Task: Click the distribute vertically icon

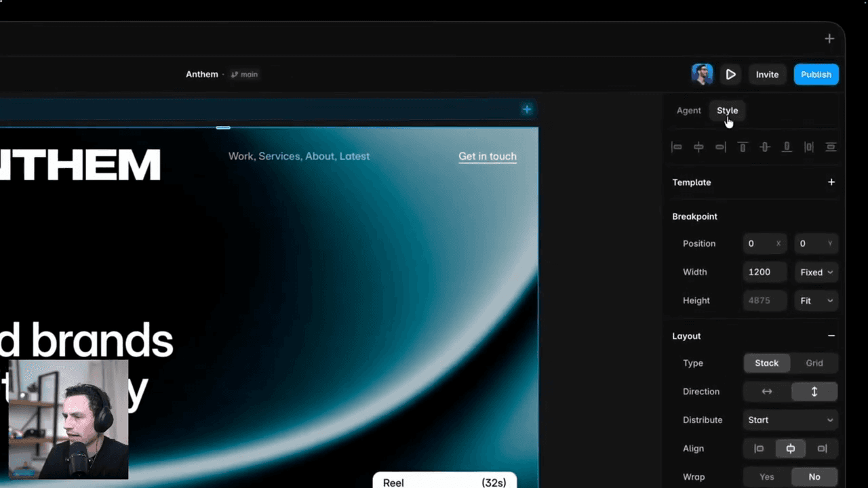Action: tap(831, 147)
